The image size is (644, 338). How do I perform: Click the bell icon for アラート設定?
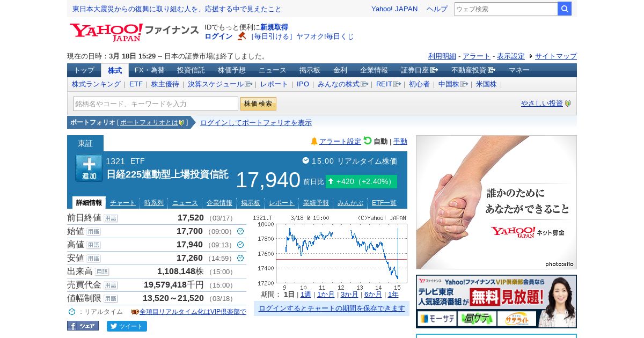314,141
